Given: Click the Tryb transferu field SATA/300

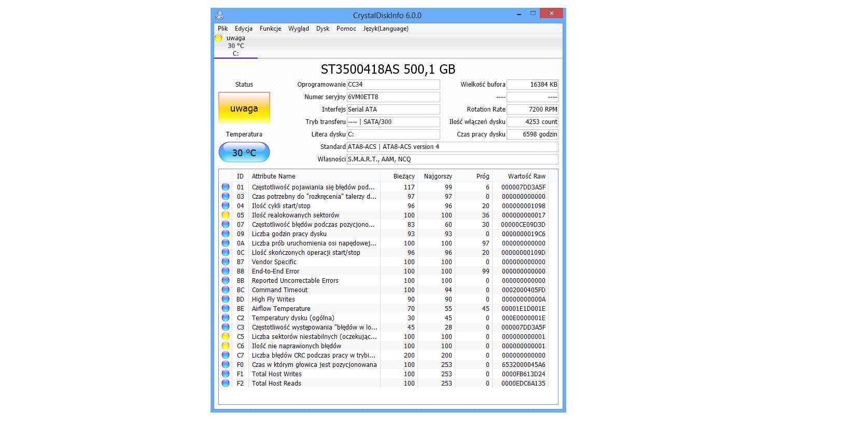Looking at the screenshot, I should [x=393, y=122].
